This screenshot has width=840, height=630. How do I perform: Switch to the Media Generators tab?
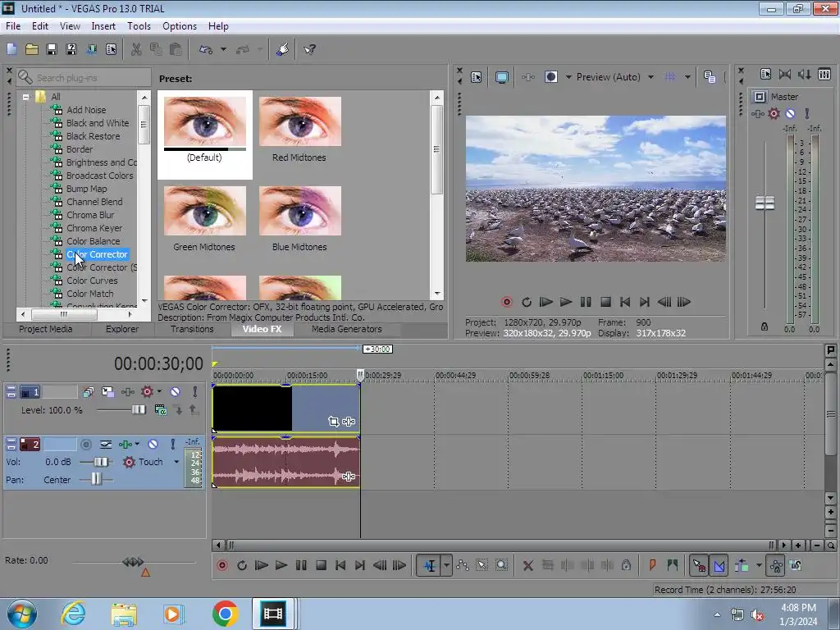347,329
